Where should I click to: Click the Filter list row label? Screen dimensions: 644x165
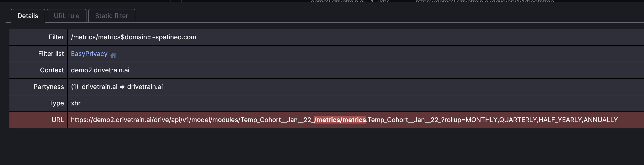coord(51,54)
